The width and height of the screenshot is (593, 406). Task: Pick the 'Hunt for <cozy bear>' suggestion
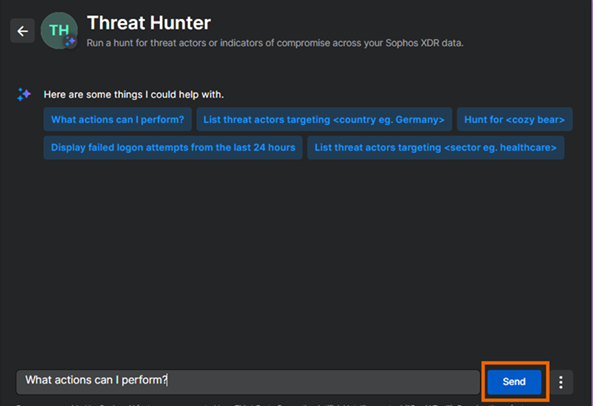pyautogui.click(x=514, y=119)
